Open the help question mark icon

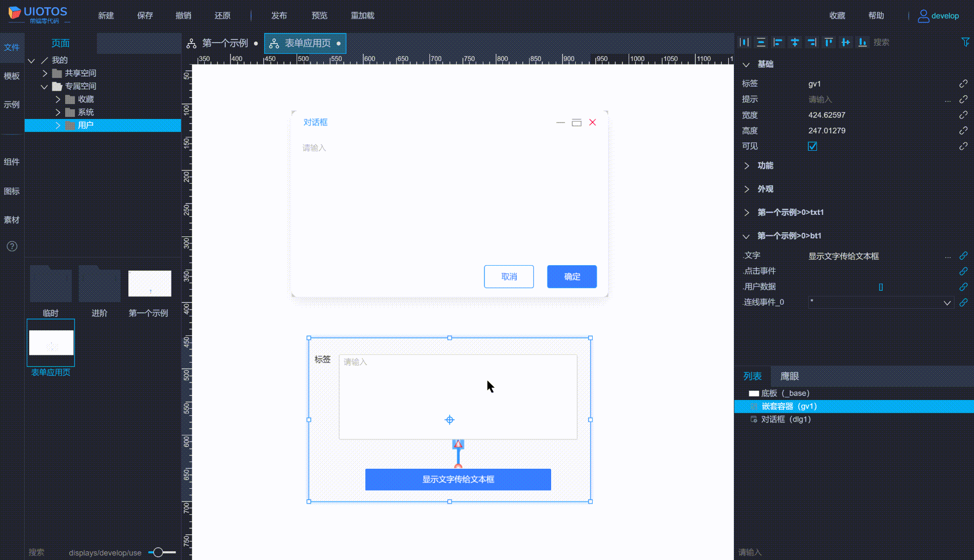point(12,246)
